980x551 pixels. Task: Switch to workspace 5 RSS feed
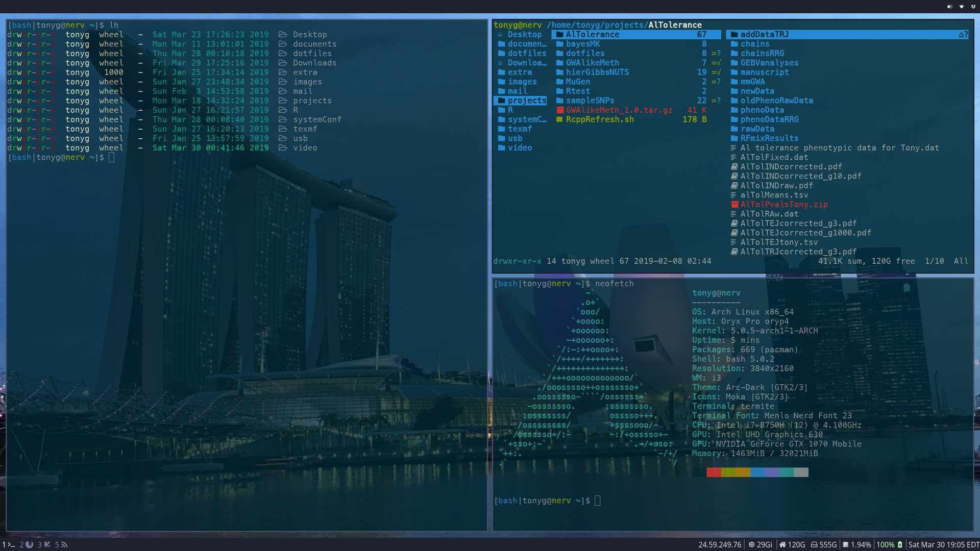tap(61, 544)
